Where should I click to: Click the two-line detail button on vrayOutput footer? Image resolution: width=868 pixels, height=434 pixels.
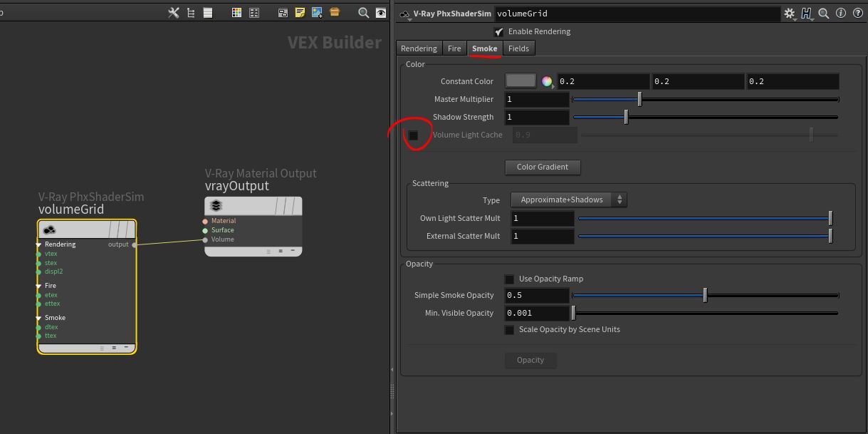[281, 251]
